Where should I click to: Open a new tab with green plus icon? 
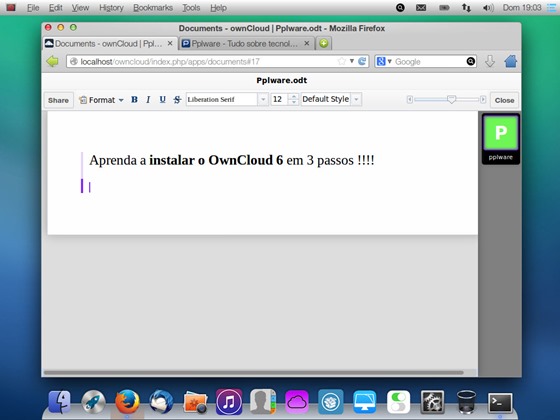[x=324, y=44]
